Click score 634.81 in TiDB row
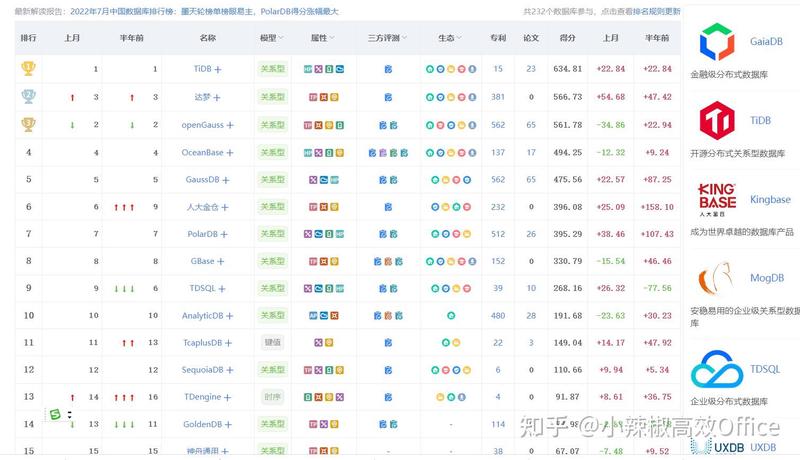800x460 pixels. click(x=567, y=69)
